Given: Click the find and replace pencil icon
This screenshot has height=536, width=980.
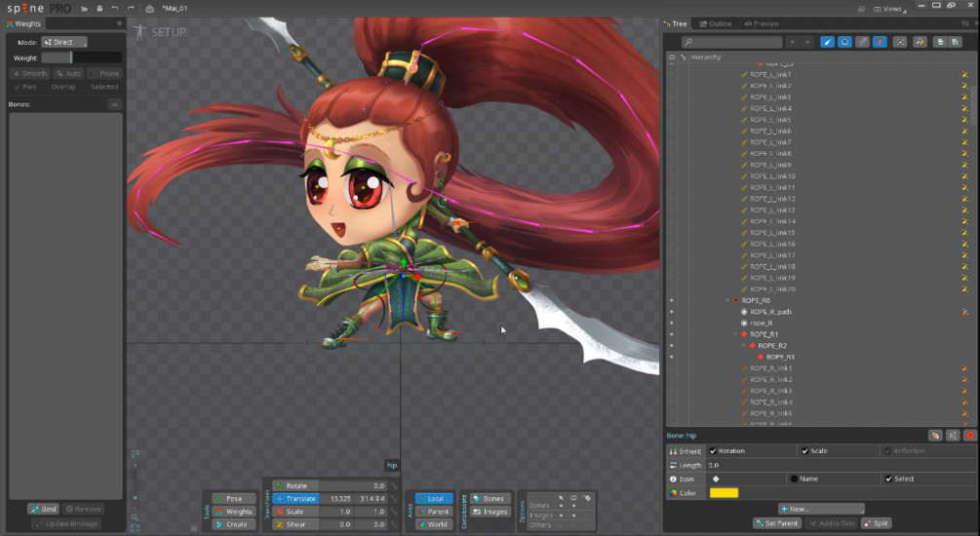Looking at the screenshot, I should click(920, 42).
